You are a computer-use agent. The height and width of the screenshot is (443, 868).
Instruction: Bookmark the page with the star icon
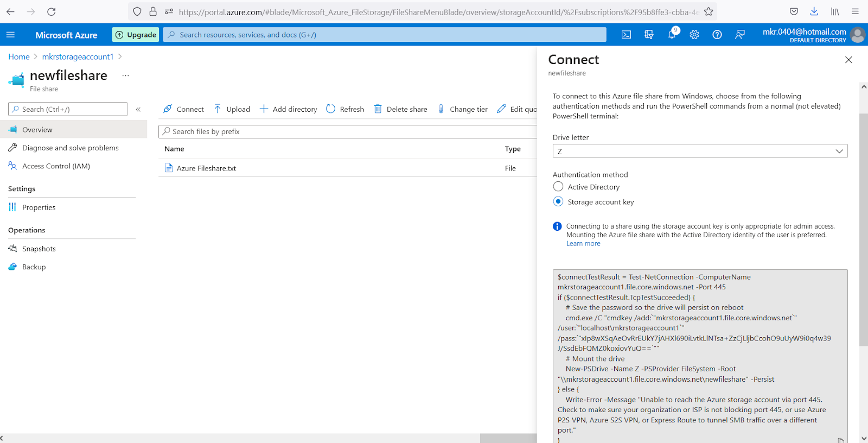tap(709, 11)
